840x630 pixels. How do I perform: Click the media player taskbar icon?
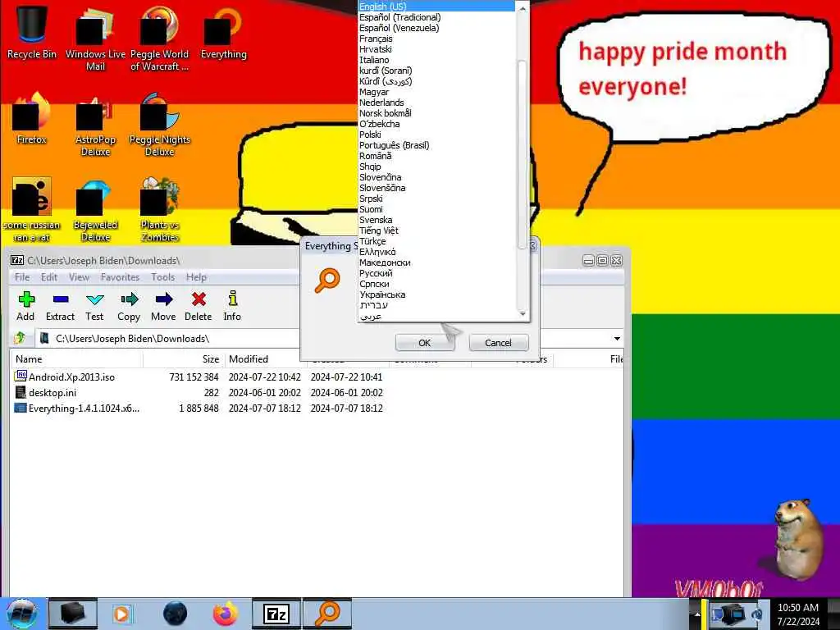(x=123, y=614)
